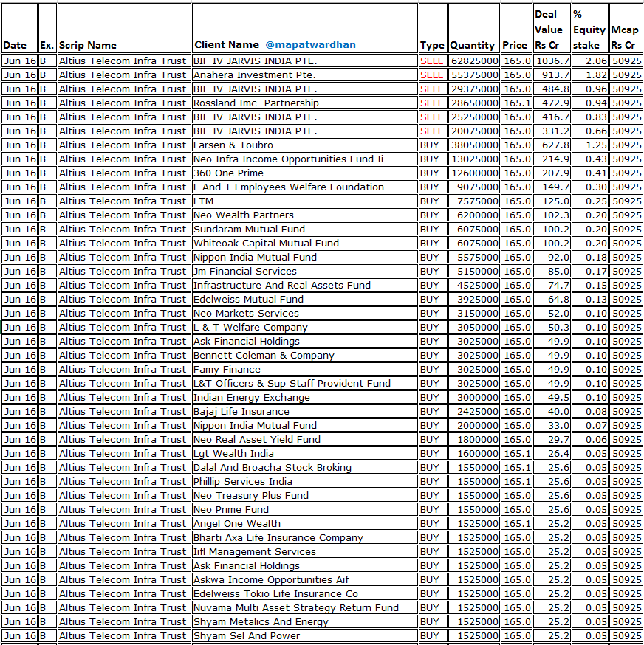Click the Price column header
This screenshot has height=645, width=644.
(x=516, y=28)
